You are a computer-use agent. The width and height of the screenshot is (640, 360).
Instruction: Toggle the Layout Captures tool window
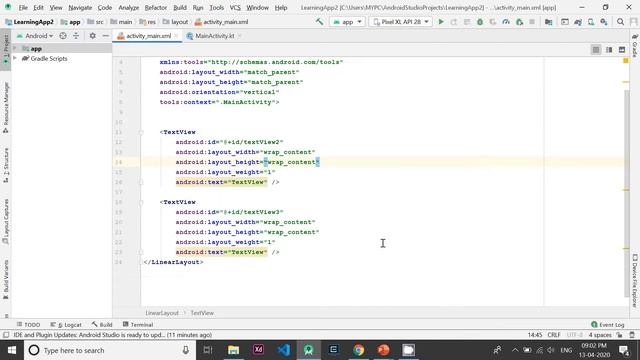pos(6,222)
